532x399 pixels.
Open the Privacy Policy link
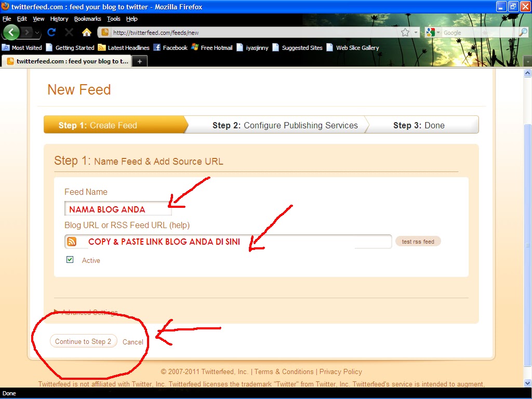click(341, 371)
